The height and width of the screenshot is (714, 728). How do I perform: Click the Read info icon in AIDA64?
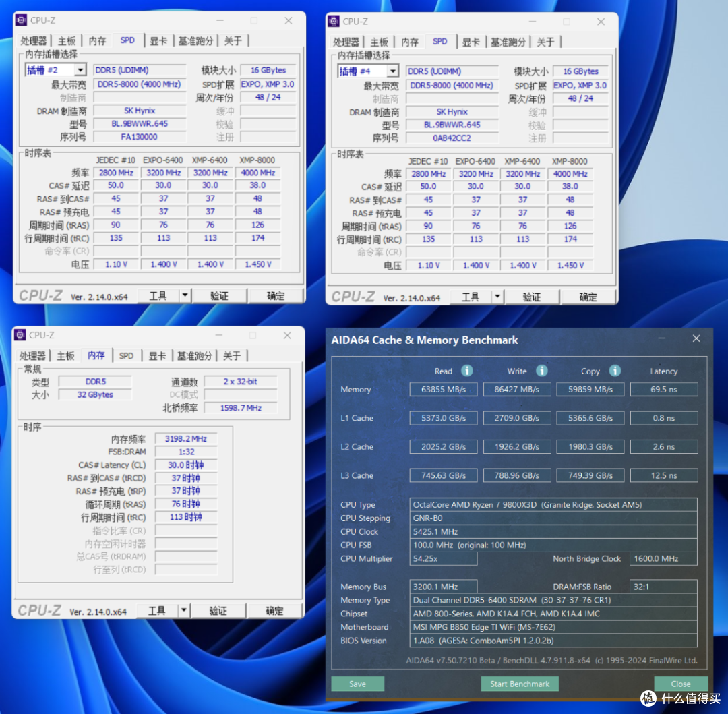coord(466,370)
